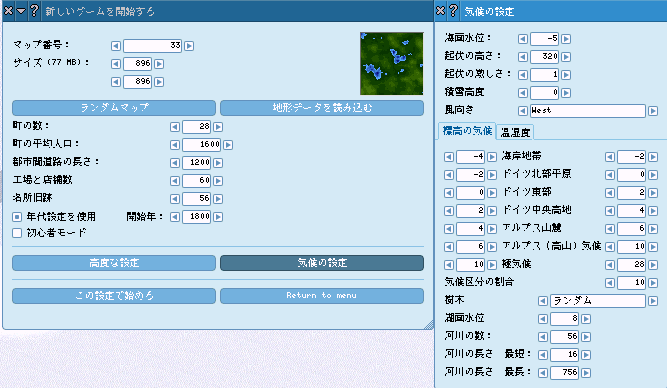Increase 起伏の高さ value

click(x=566, y=57)
